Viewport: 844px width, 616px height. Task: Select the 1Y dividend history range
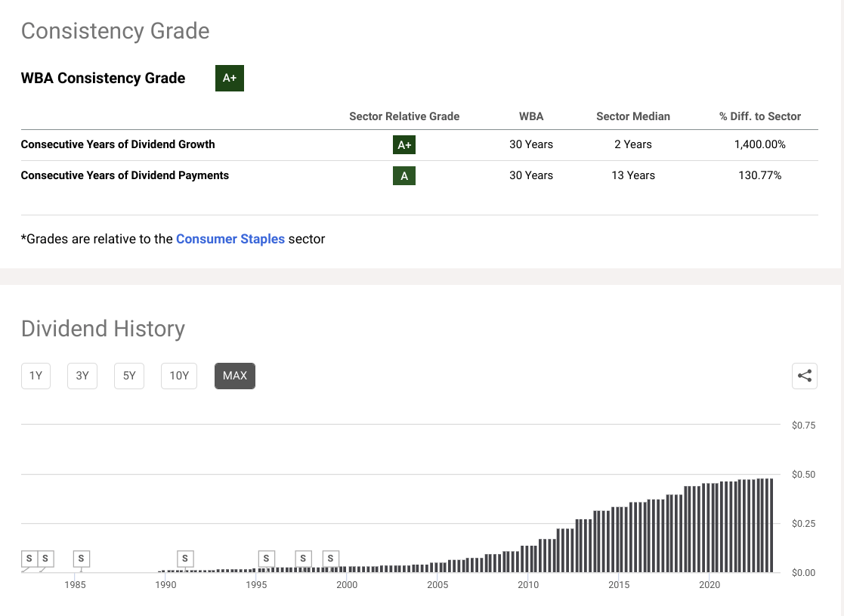point(36,376)
